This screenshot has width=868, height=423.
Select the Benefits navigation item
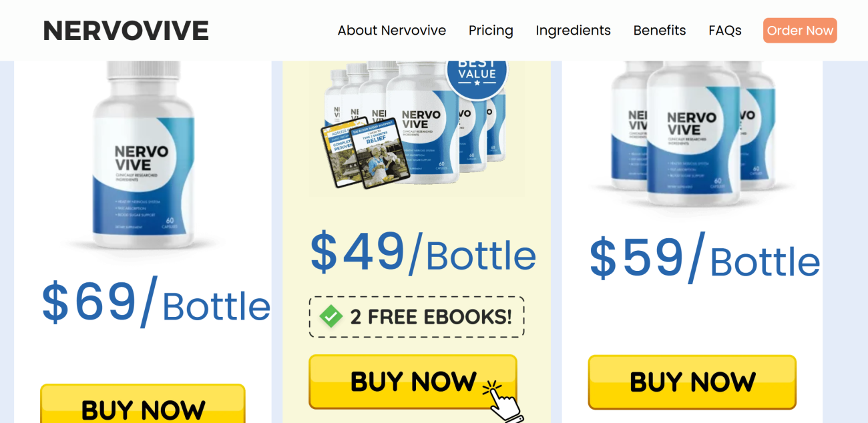[x=660, y=31]
